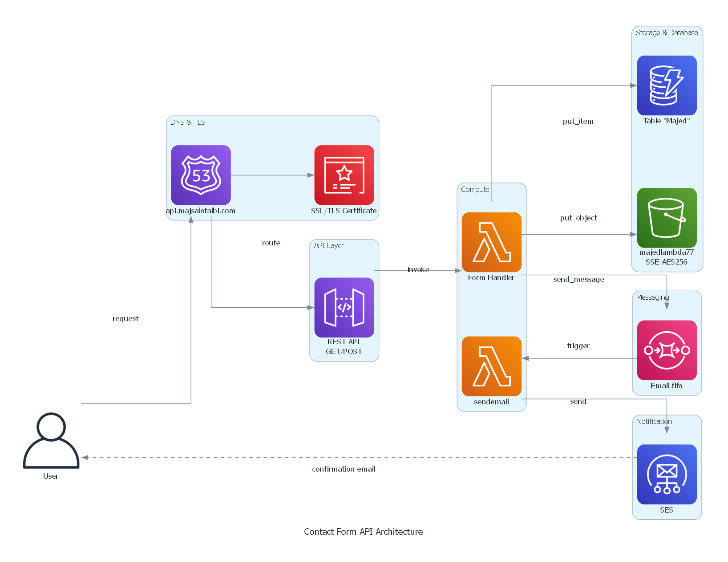Click the "GET/POST" text
Viewport: 728px width, 562px height.
[344, 351]
